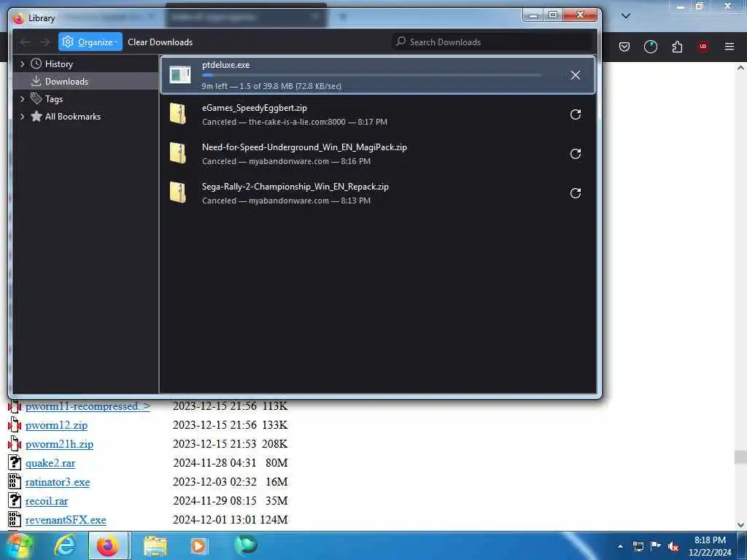Click Clear Downloads button
Screen dimensions: 747x560
click(x=160, y=42)
